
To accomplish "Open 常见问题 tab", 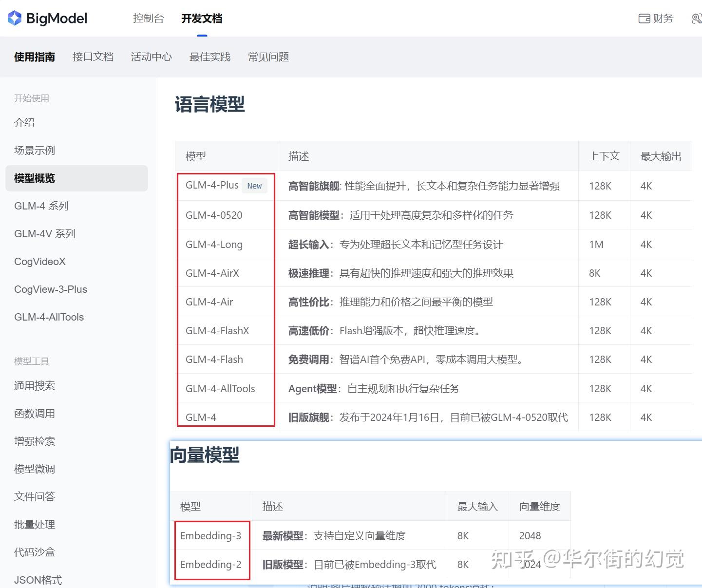I will pos(268,57).
